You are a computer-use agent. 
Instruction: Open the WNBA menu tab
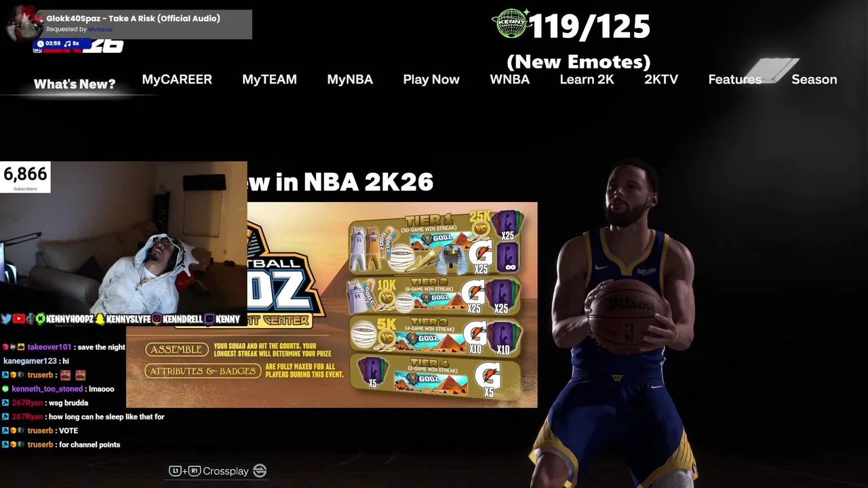(x=509, y=79)
